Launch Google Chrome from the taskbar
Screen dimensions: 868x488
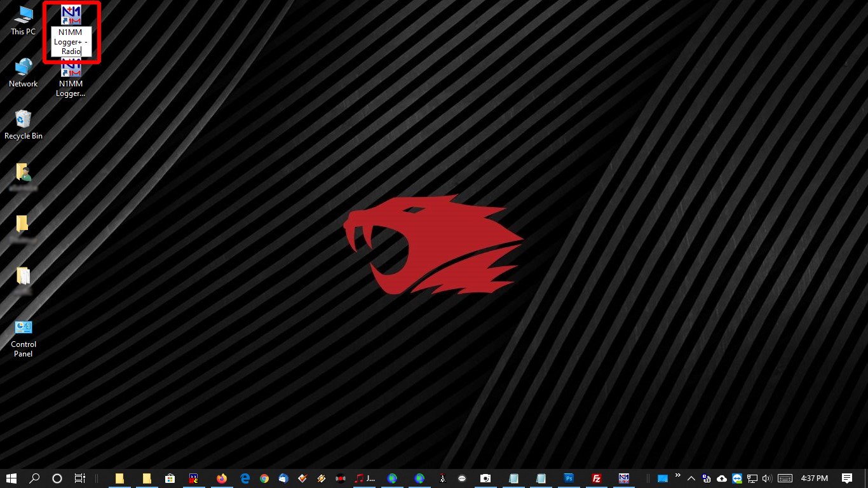(264, 478)
